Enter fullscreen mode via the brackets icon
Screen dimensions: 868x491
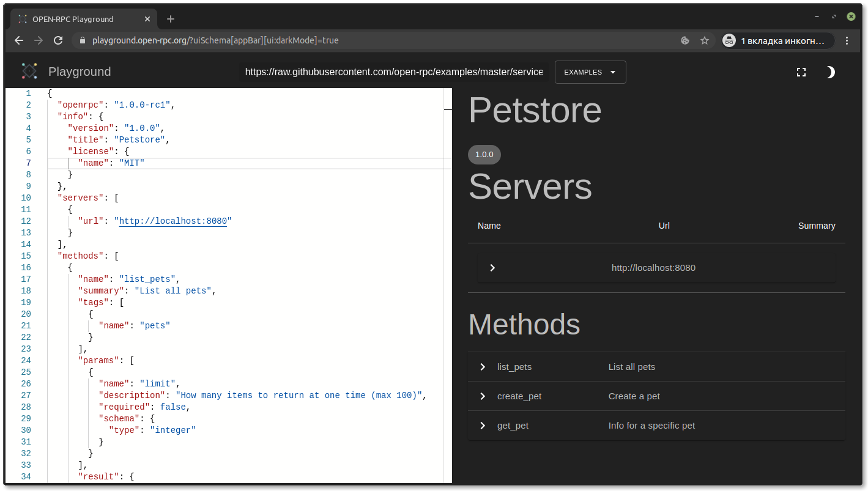click(801, 72)
